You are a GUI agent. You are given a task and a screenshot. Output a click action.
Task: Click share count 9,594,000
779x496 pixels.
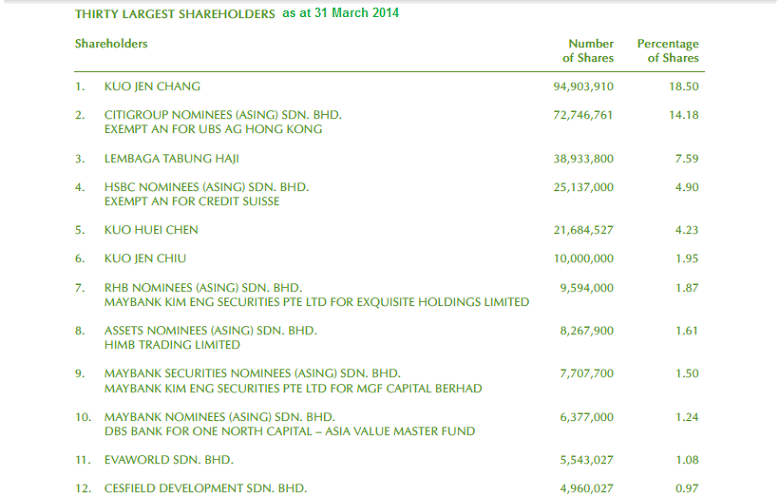click(587, 288)
